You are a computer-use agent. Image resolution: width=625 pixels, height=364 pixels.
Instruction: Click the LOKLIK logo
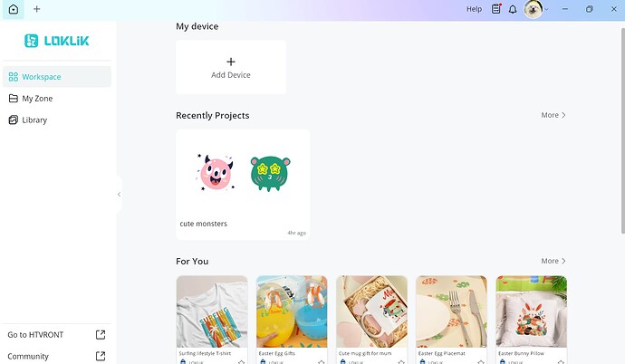(56, 41)
